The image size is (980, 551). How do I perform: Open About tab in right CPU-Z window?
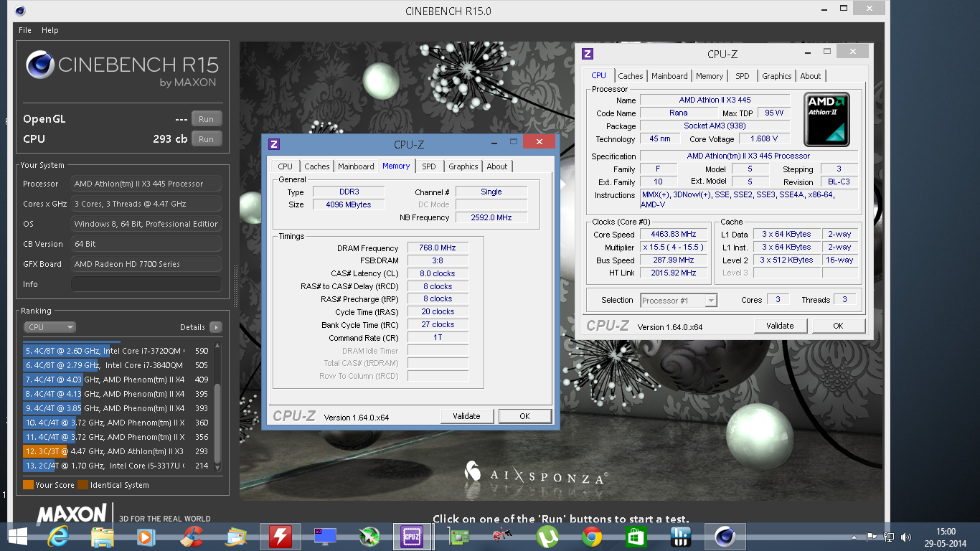coord(811,76)
